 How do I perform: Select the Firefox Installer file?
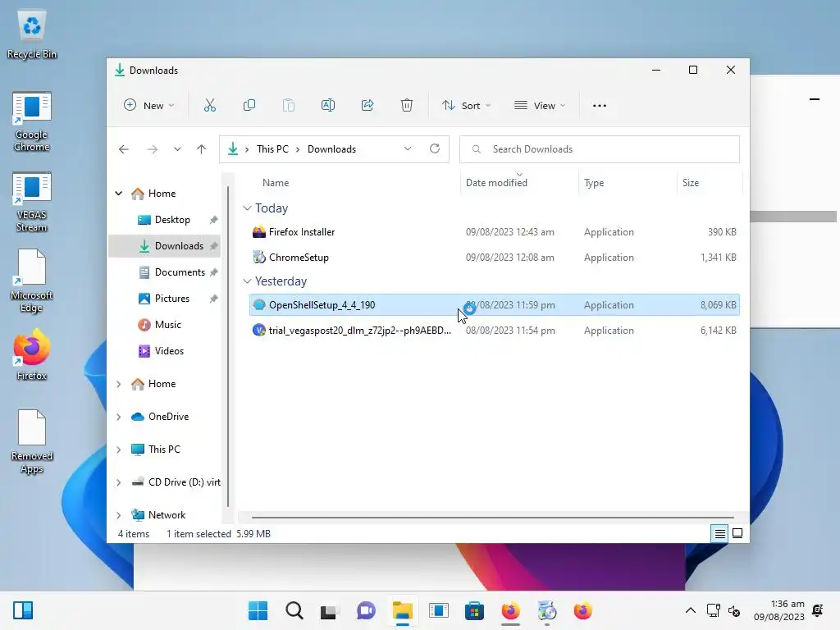coord(495,232)
